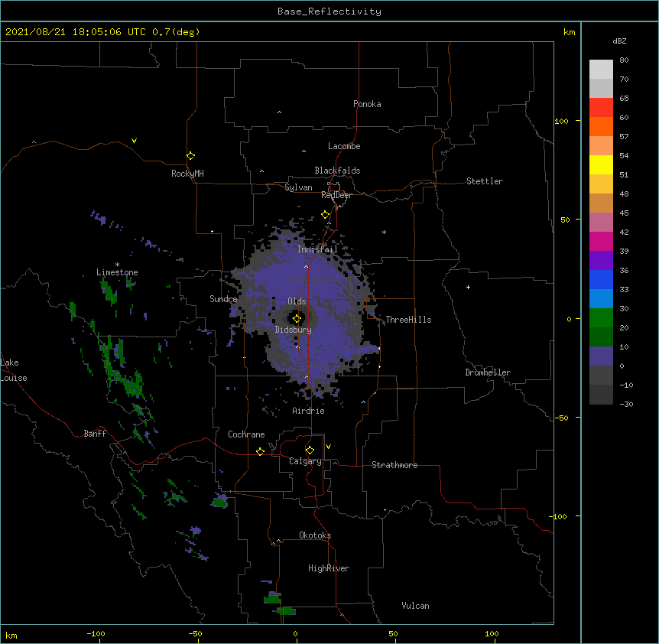This screenshot has width=659, height=644.
Task: Click the Banff town label
Action: pos(95,434)
